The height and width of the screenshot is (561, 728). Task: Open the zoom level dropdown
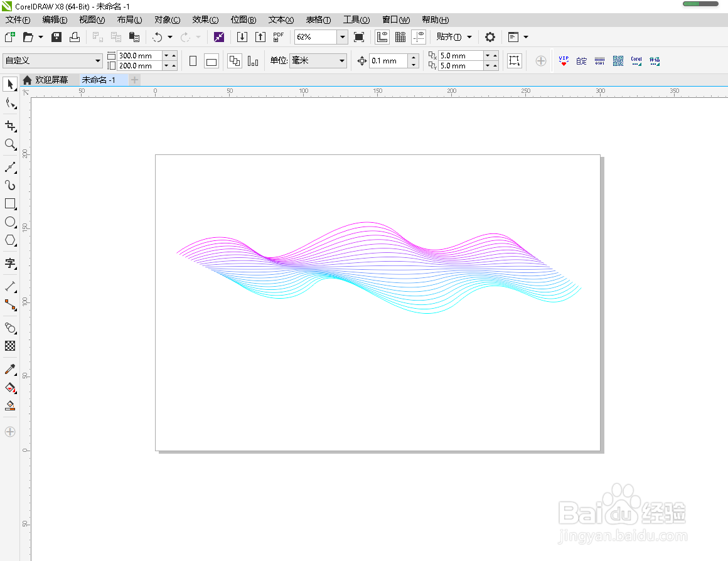(342, 37)
